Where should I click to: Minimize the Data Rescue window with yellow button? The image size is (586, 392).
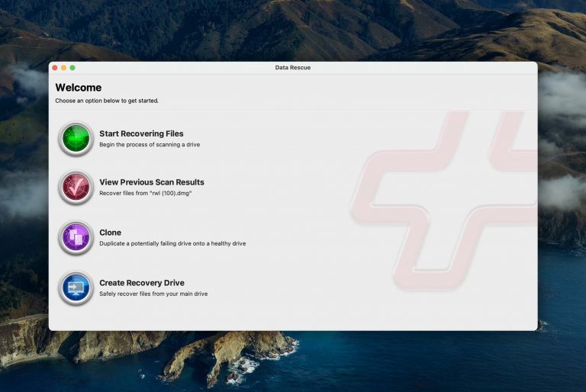[63, 68]
